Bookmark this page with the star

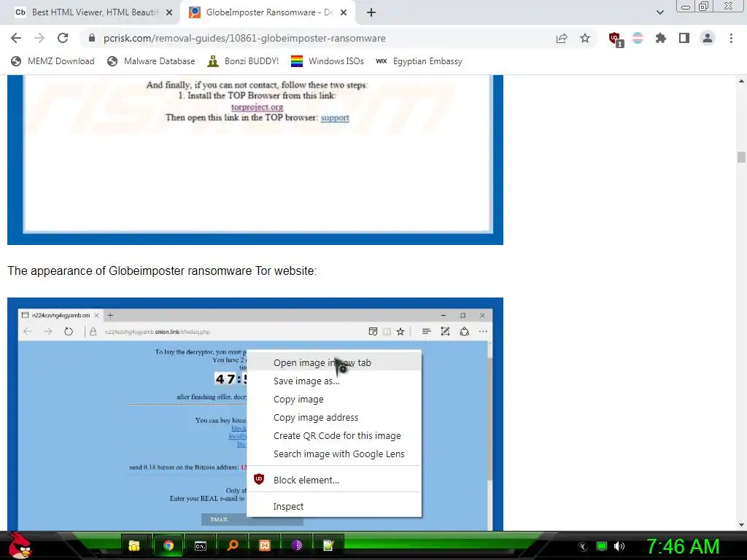click(585, 38)
